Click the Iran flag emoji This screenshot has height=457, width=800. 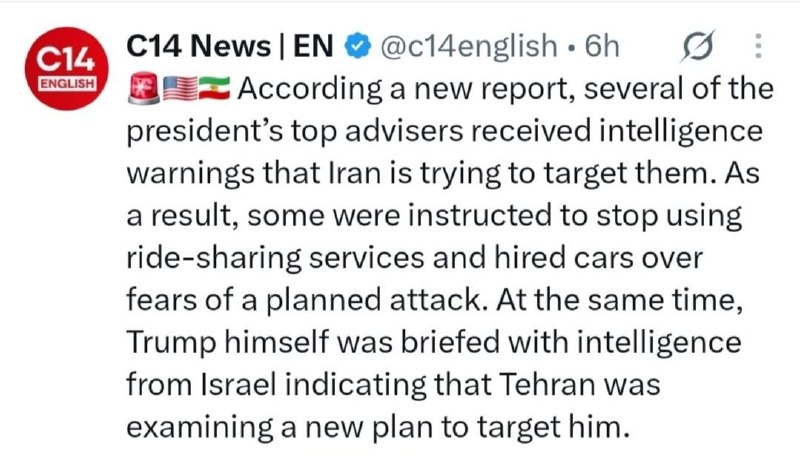[214, 89]
